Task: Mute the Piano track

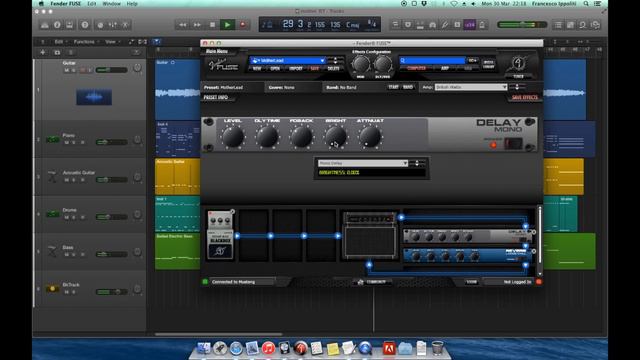Action: pos(67,142)
